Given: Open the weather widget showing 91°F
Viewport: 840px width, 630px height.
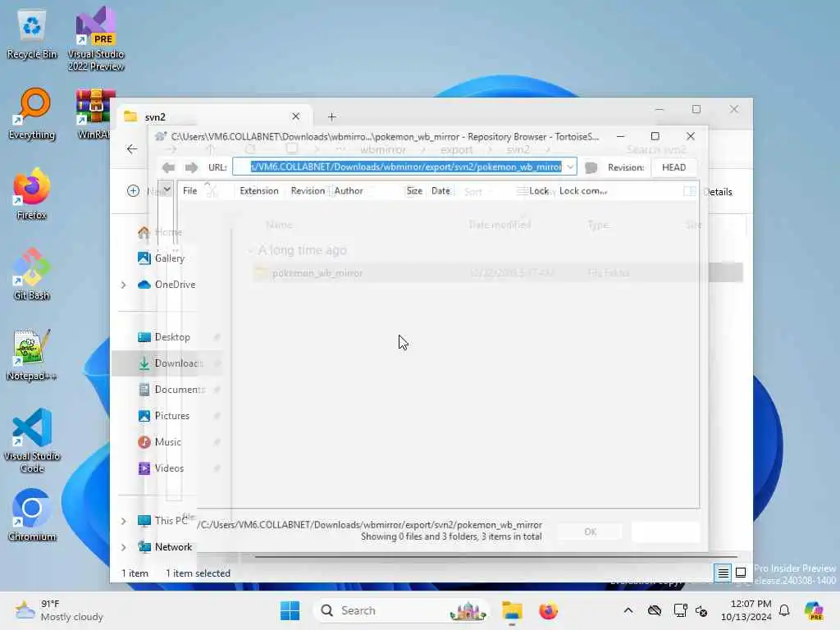Looking at the screenshot, I should [x=59, y=610].
